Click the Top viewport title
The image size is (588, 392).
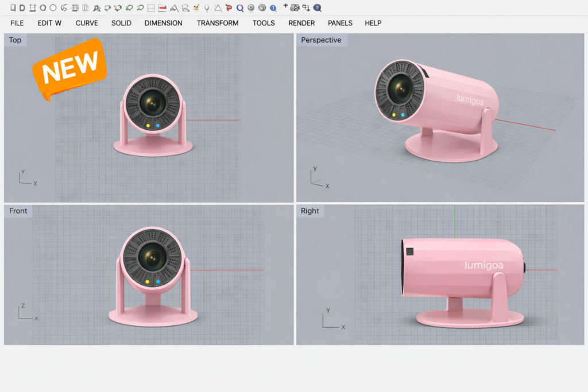pyautogui.click(x=16, y=40)
